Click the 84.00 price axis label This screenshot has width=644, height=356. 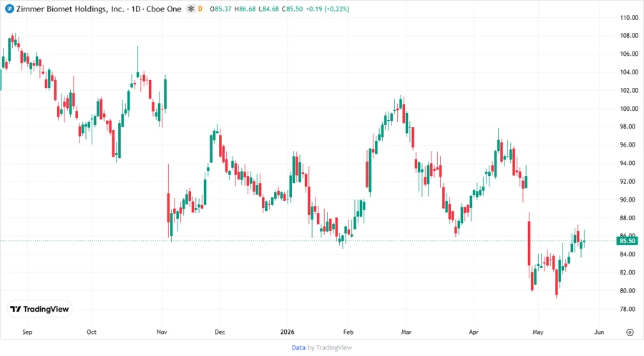629,254
